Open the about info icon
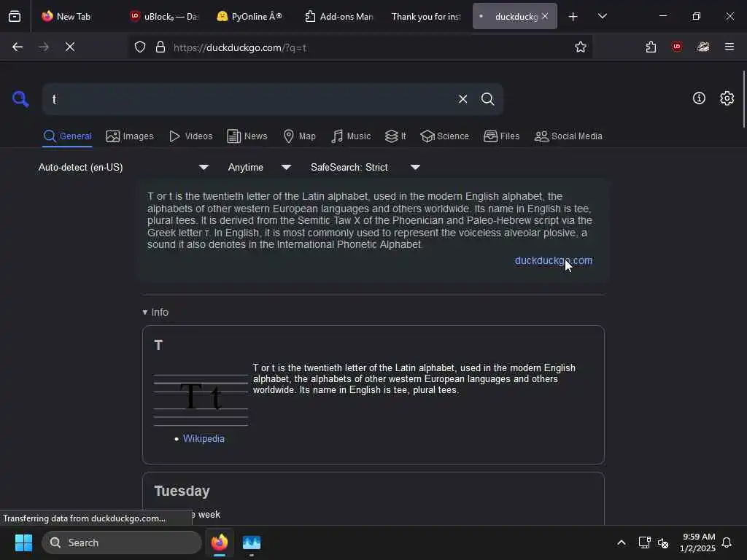 click(699, 98)
